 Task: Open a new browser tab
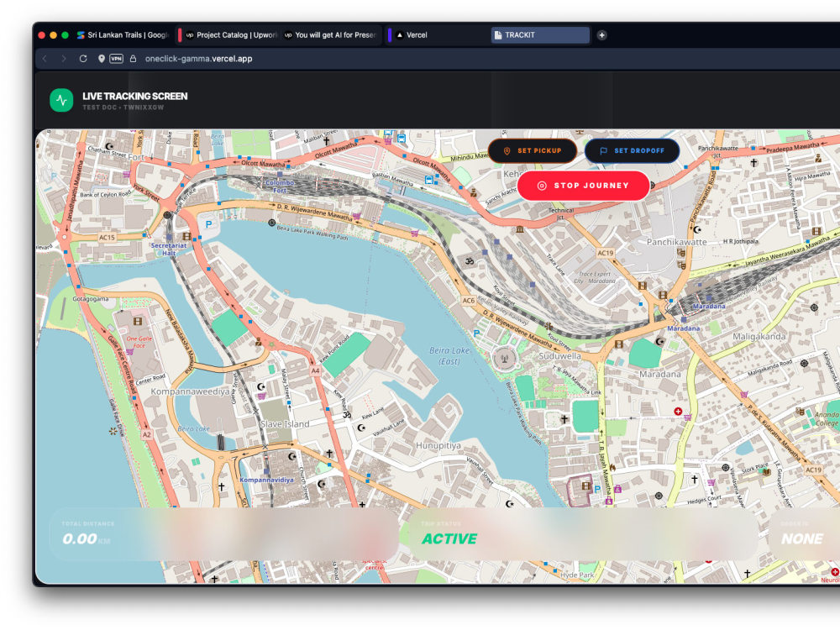[x=601, y=35]
